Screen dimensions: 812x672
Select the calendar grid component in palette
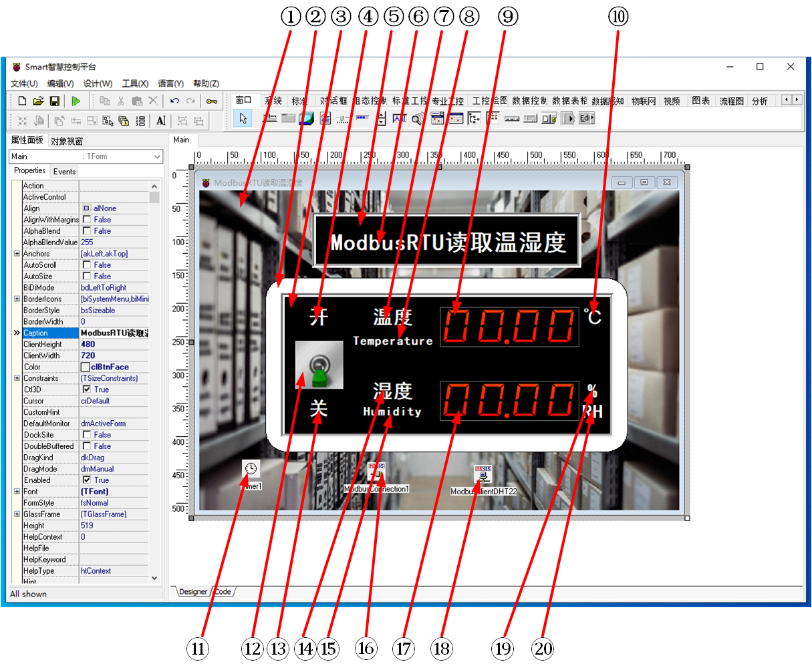coord(456,118)
